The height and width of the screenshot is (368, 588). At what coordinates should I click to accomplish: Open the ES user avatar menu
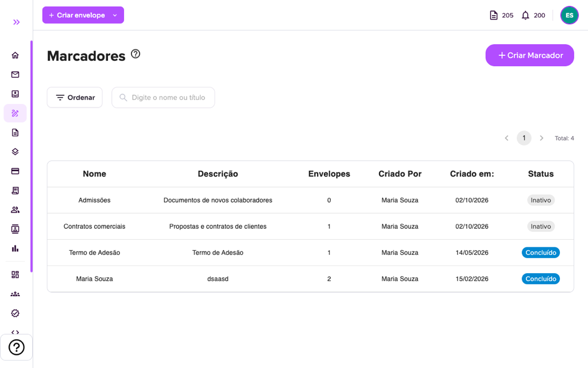coord(569,16)
